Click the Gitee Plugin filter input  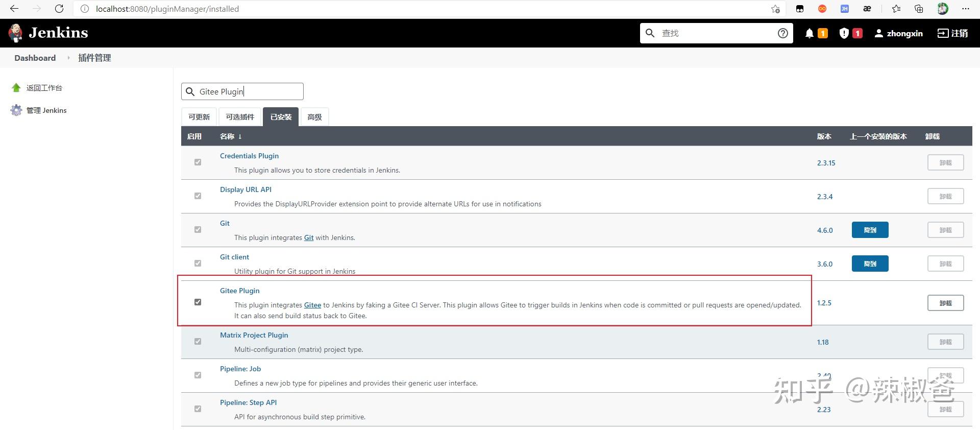[x=242, y=91]
